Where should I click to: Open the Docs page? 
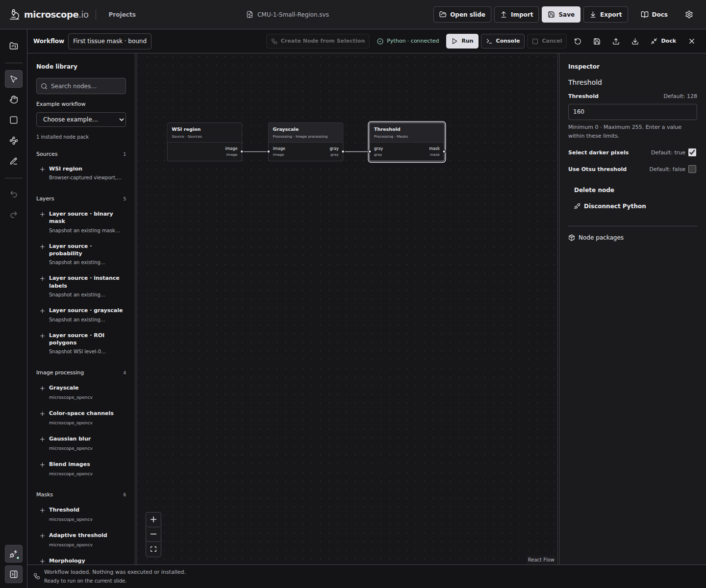pos(655,15)
